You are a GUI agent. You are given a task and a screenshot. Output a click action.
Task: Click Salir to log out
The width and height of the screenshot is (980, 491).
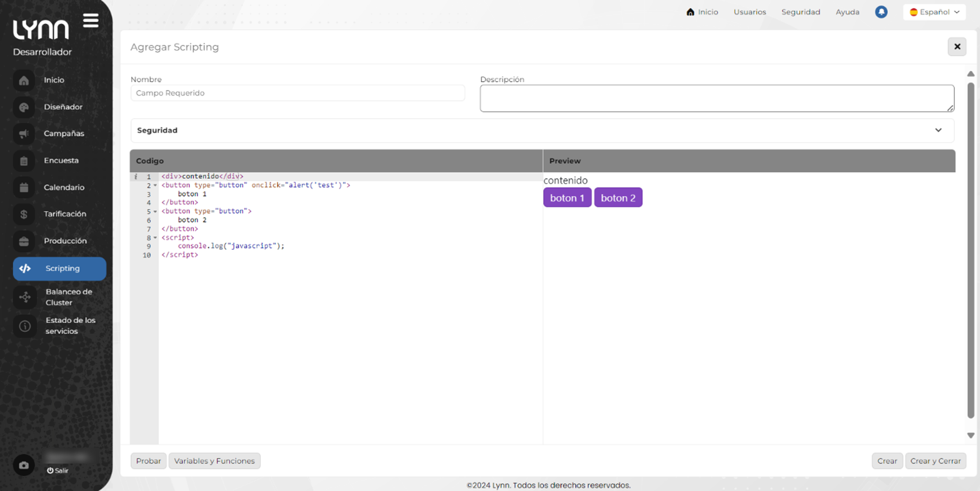[58, 470]
